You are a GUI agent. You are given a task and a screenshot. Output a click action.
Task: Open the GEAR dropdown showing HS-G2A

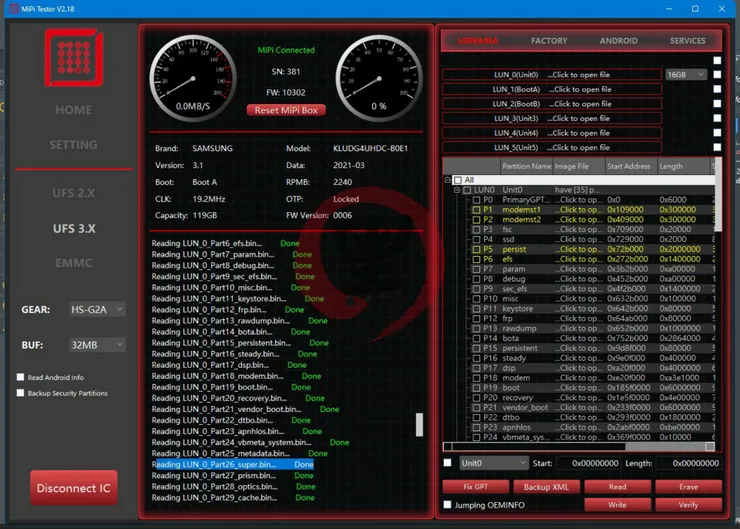[97, 310]
